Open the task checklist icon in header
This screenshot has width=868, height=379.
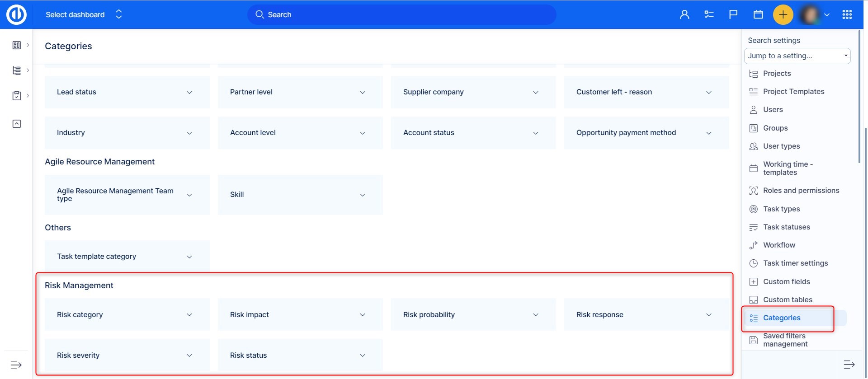709,14
